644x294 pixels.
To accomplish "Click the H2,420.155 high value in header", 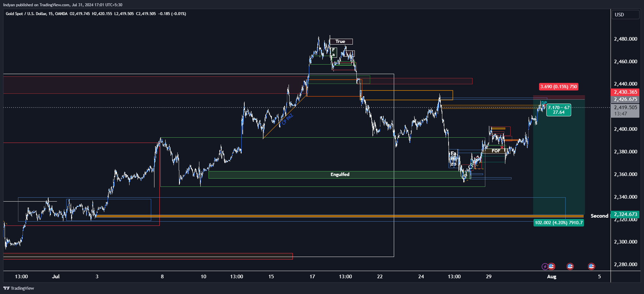I will [x=102, y=14].
